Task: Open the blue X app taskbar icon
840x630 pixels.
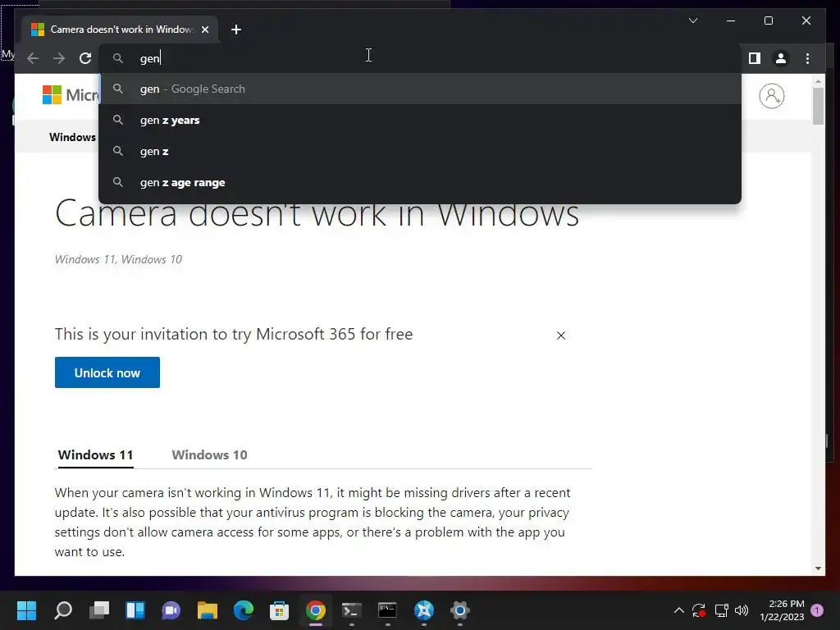Action: (424, 610)
